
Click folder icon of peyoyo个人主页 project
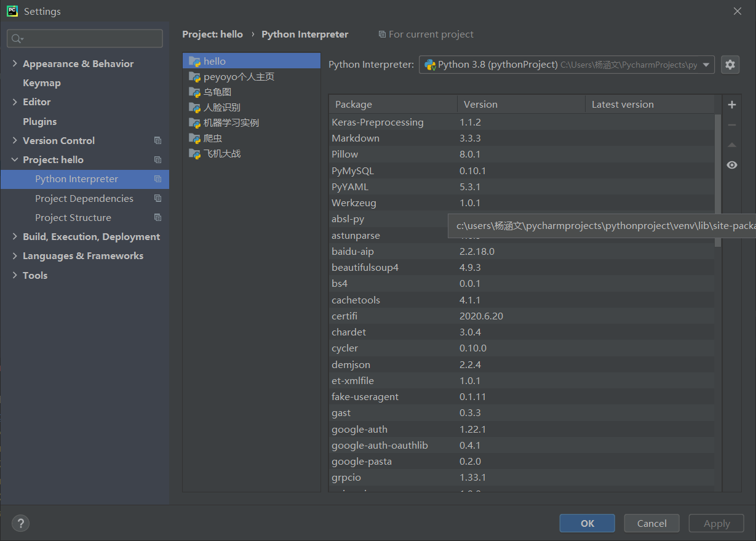click(194, 77)
